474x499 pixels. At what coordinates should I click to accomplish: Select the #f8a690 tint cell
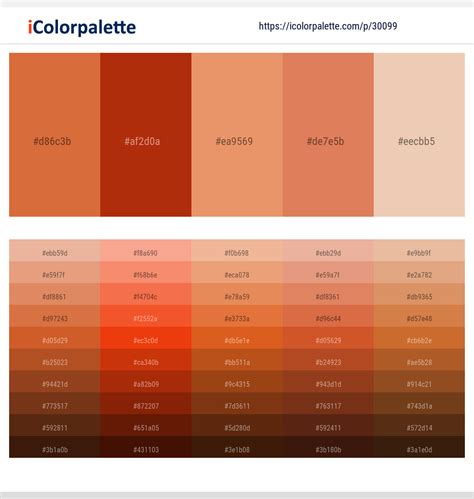click(146, 251)
